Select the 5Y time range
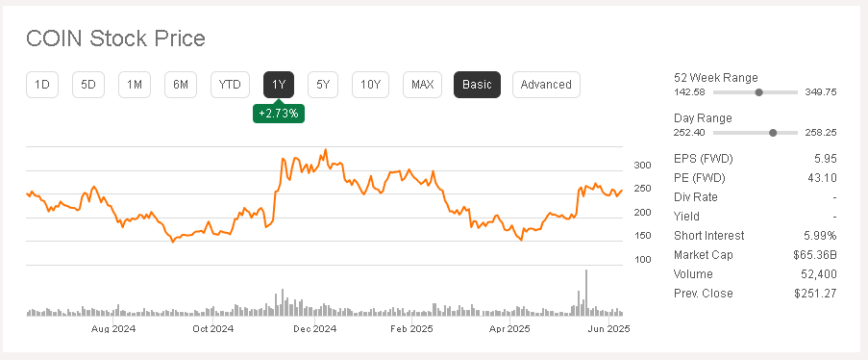This screenshot has height=360, width=868. [323, 85]
